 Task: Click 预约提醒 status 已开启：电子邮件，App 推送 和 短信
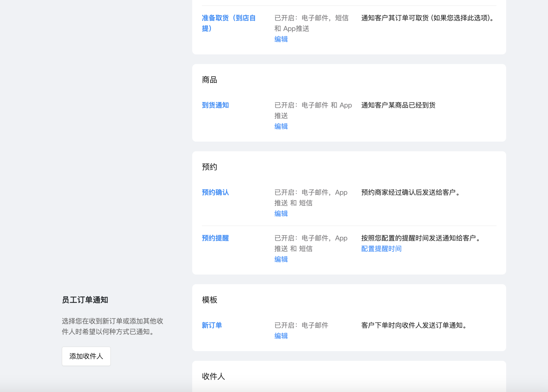click(x=311, y=243)
